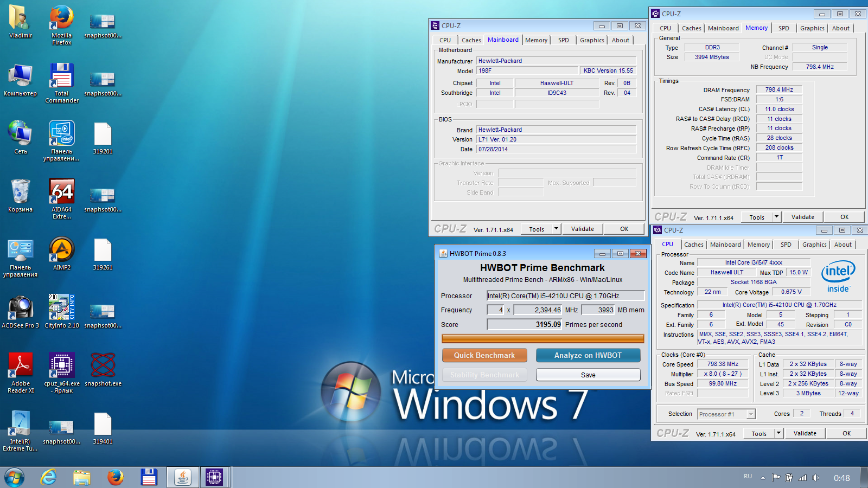The image size is (868, 488).
Task: Open the 319261 file icon
Action: point(103,254)
